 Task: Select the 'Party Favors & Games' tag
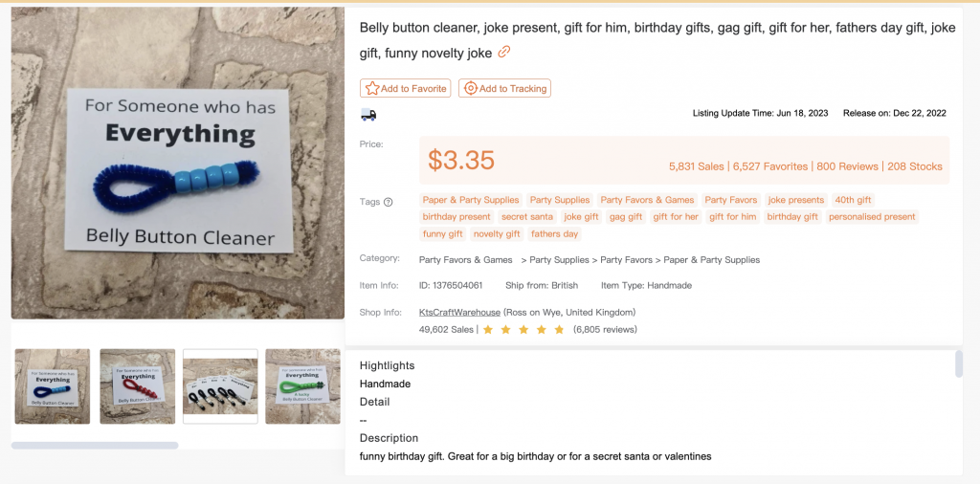(x=647, y=200)
